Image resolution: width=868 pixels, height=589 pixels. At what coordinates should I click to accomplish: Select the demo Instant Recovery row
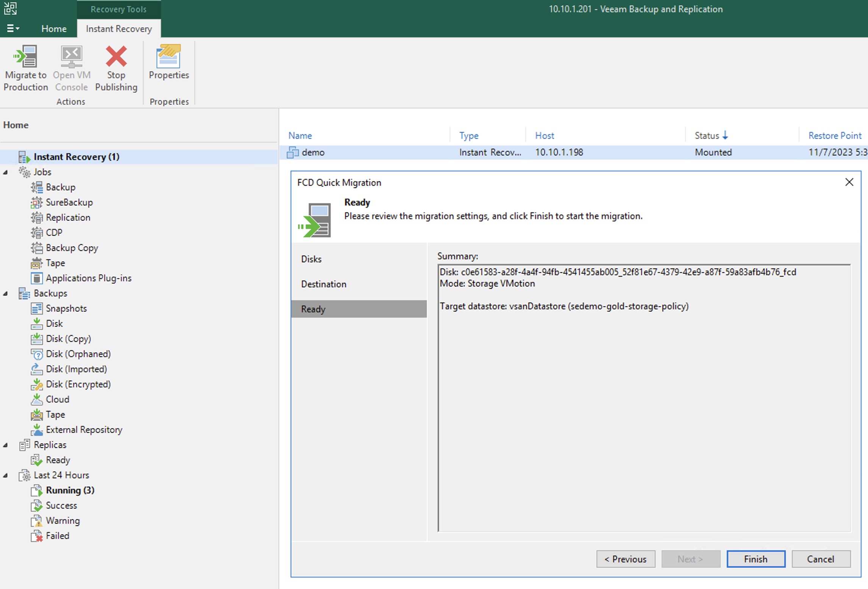313,152
